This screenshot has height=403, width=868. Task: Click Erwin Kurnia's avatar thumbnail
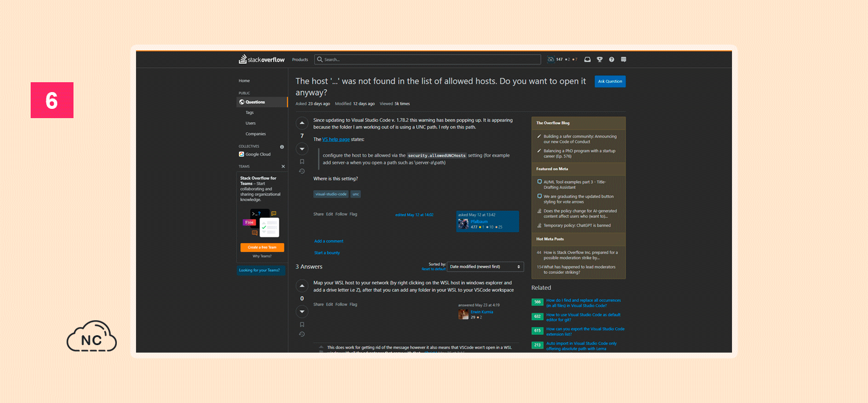[464, 314]
